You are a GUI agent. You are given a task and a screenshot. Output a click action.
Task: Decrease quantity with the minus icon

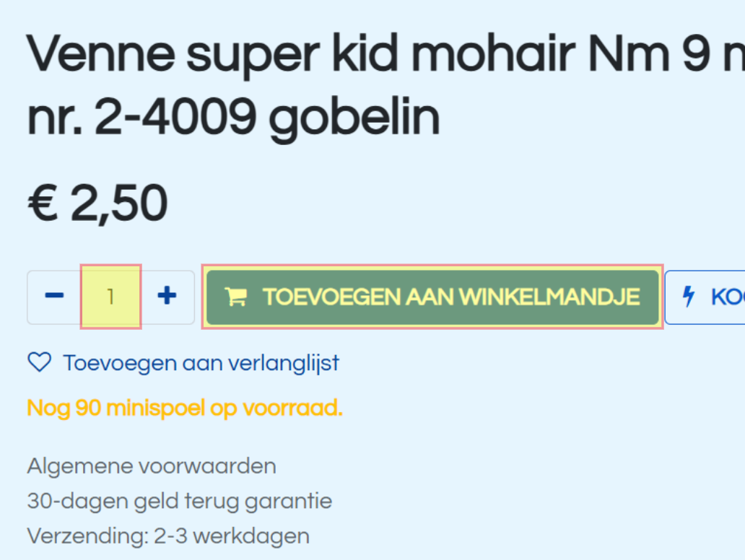tap(54, 296)
